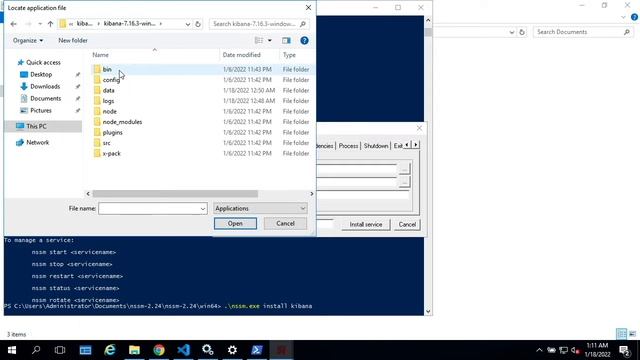This screenshot has height=360, width=640.
Task: Select the src folder
Action: click(106, 143)
